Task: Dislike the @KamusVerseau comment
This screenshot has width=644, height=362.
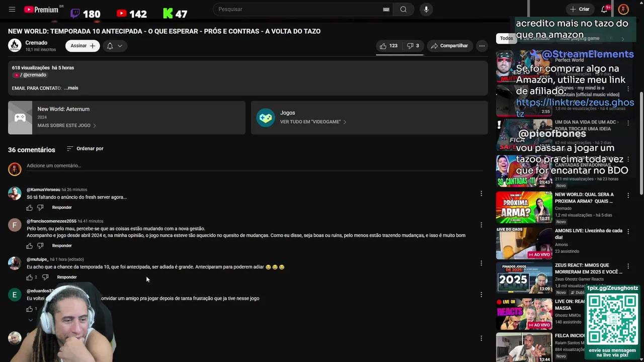Action: point(40,208)
